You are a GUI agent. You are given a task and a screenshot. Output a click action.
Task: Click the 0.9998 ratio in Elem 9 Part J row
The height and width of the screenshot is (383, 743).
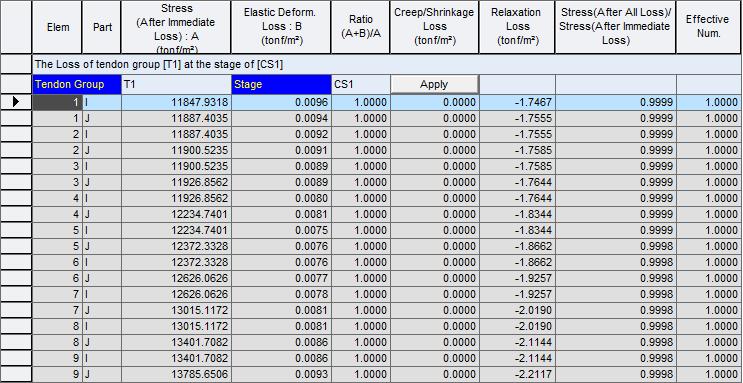(x=616, y=374)
